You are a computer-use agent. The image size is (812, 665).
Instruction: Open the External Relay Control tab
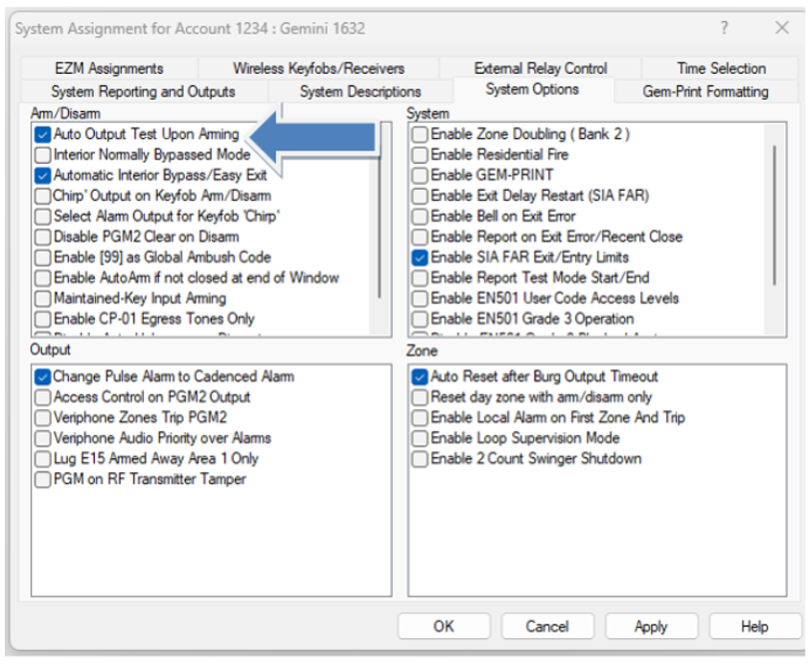pos(540,68)
